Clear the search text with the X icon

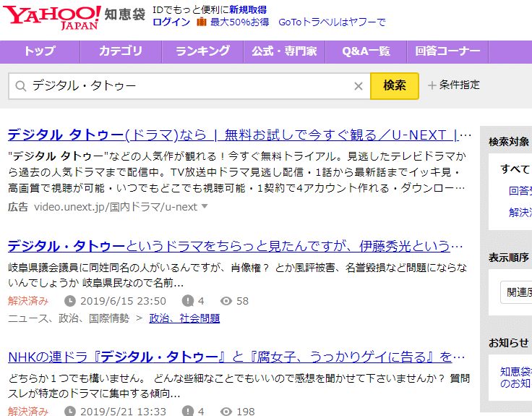[359, 86]
